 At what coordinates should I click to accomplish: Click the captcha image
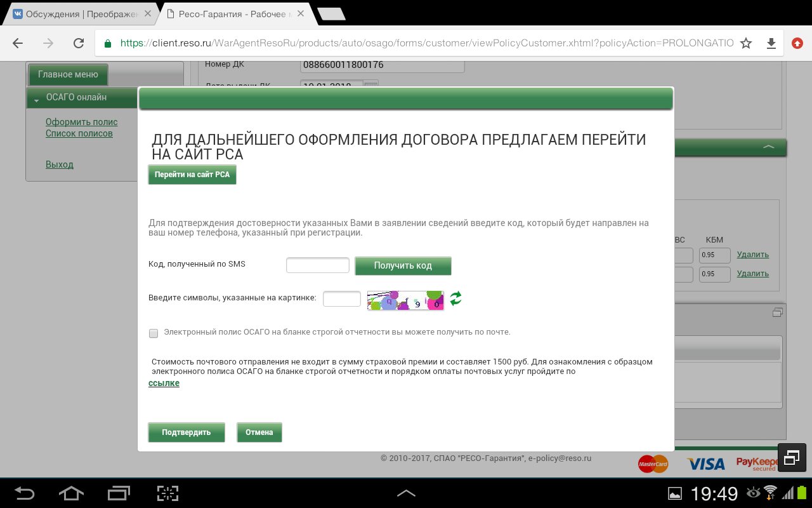tap(405, 300)
